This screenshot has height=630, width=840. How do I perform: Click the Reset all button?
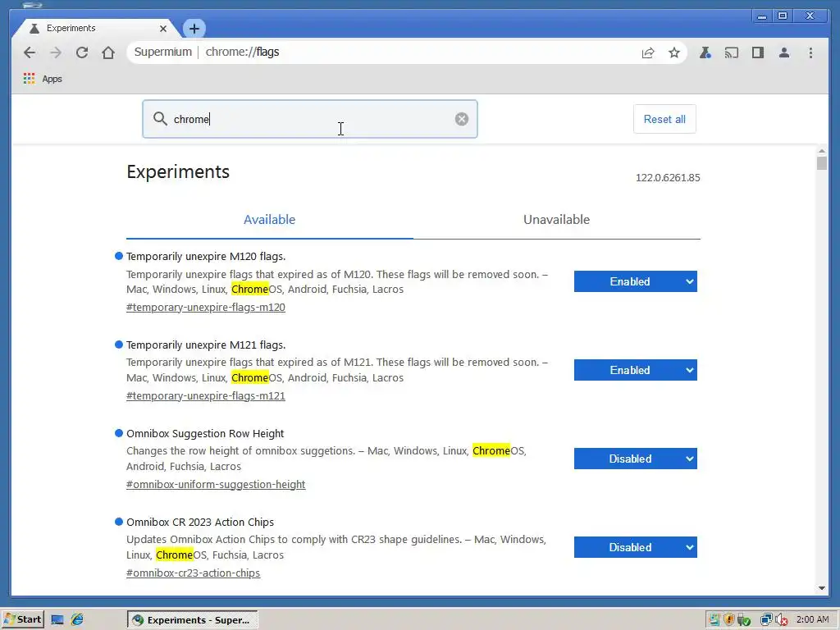coord(664,119)
